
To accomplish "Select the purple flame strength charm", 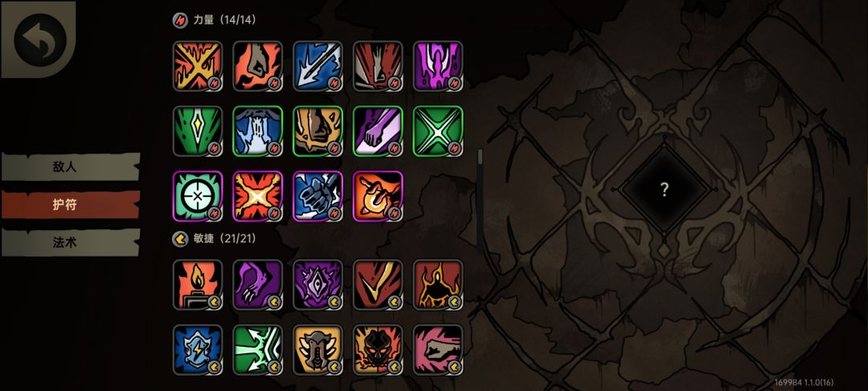I will point(438,66).
